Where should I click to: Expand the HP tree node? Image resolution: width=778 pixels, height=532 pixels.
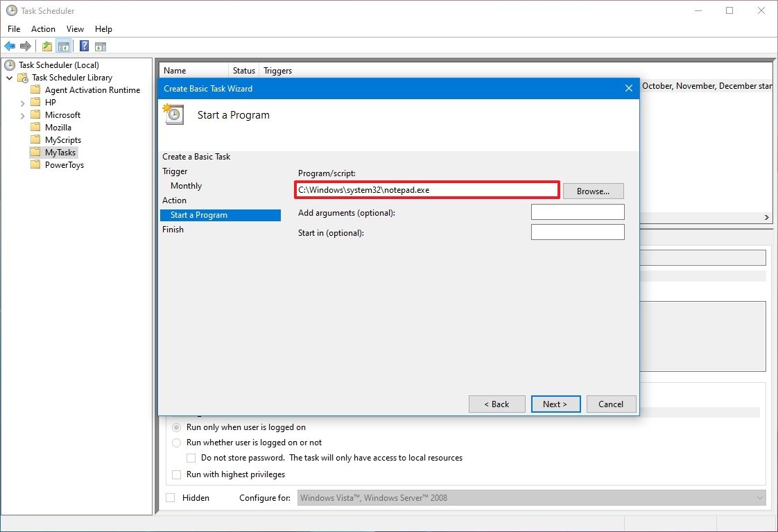pyautogui.click(x=23, y=102)
